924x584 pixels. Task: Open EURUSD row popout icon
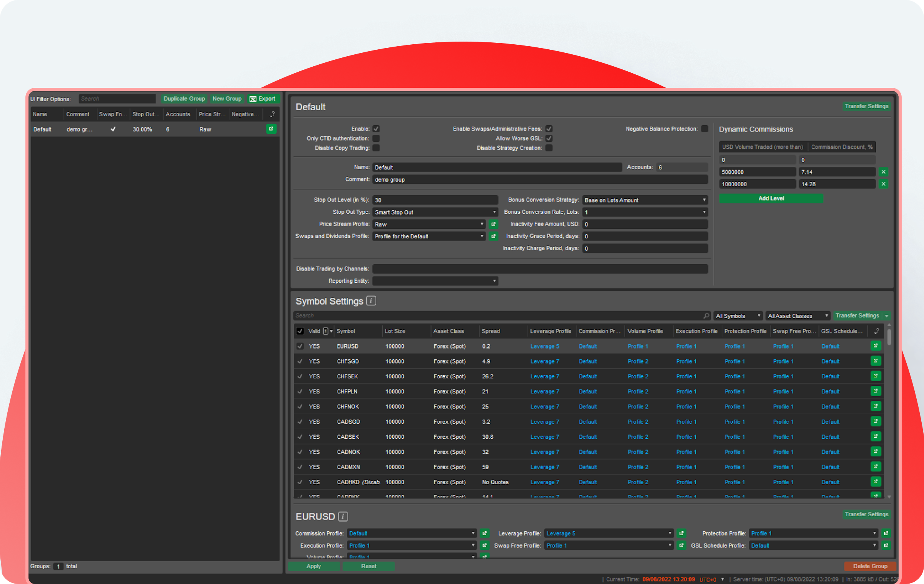pyautogui.click(x=876, y=346)
